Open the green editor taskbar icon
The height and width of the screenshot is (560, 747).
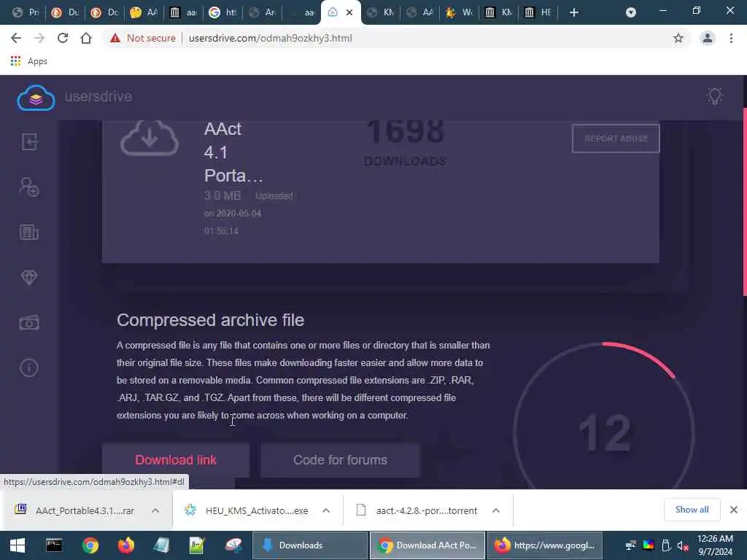(197, 545)
